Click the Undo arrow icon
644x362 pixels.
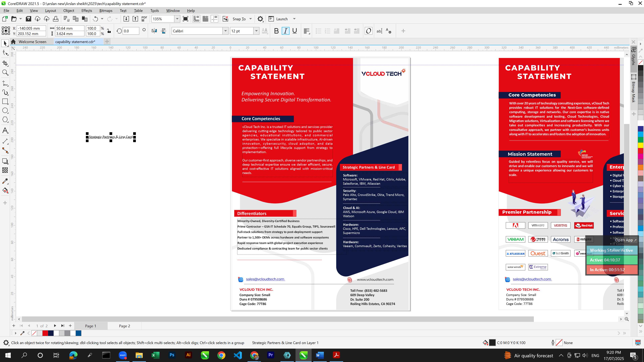click(95, 19)
